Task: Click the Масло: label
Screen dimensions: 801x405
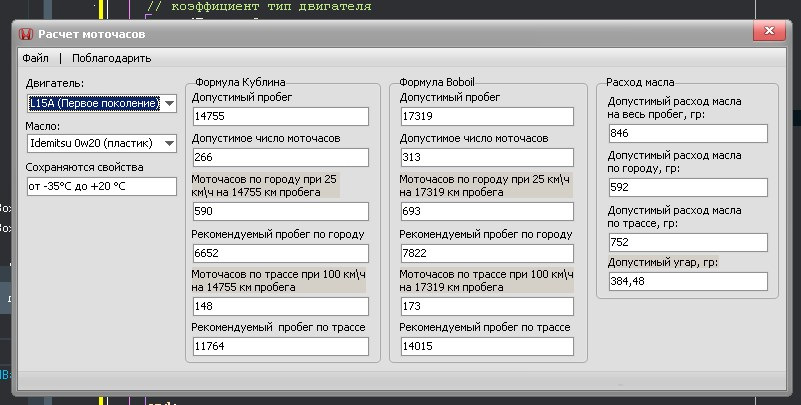Action: pyautogui.click(x=42, y=126)
